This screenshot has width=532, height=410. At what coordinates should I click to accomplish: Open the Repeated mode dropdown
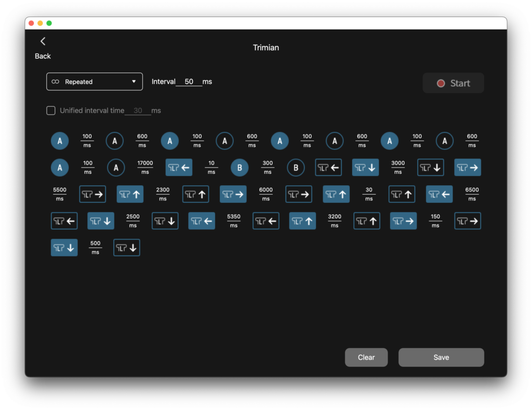click(95, 81)
